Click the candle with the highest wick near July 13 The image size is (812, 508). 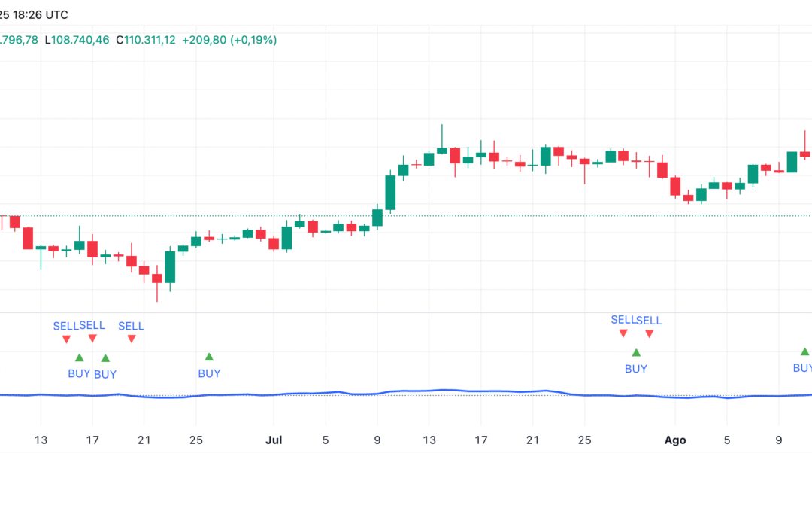(442, 150)
